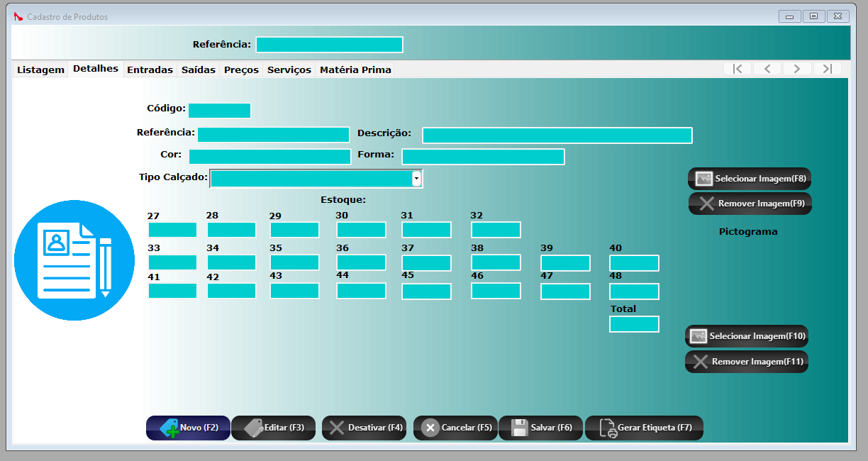Focus the Descrição input field
Image resolution: width=868 pixels, height=461 pixels.
[557, 135]
